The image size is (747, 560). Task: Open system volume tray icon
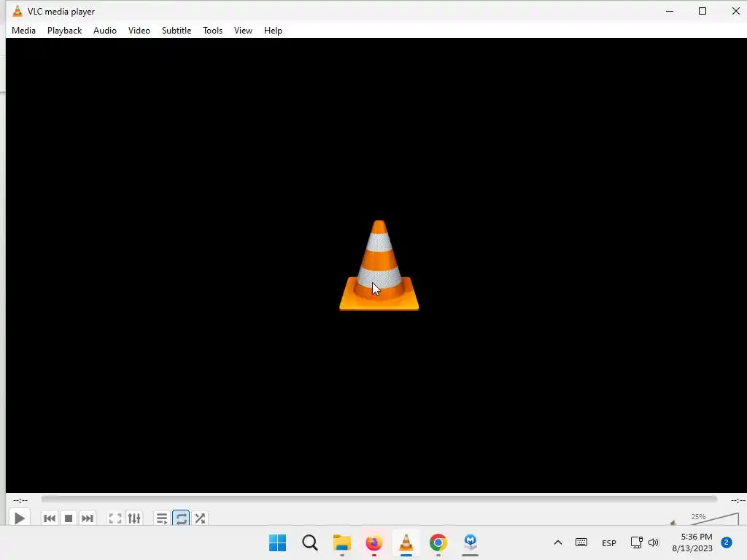653,542
